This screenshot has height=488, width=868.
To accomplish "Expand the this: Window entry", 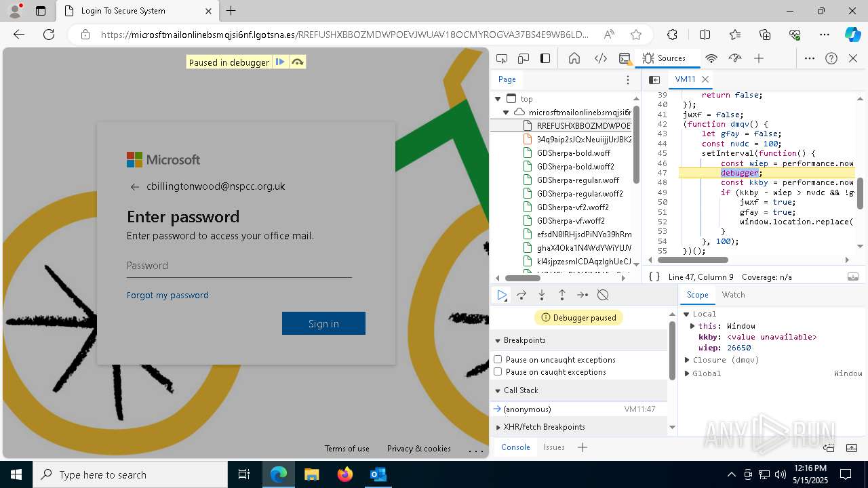I will coord(692,326).
